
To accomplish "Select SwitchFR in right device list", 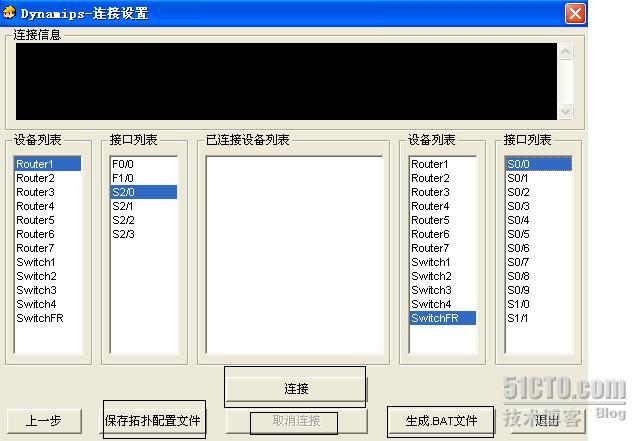I will click(x=442, y=318).
